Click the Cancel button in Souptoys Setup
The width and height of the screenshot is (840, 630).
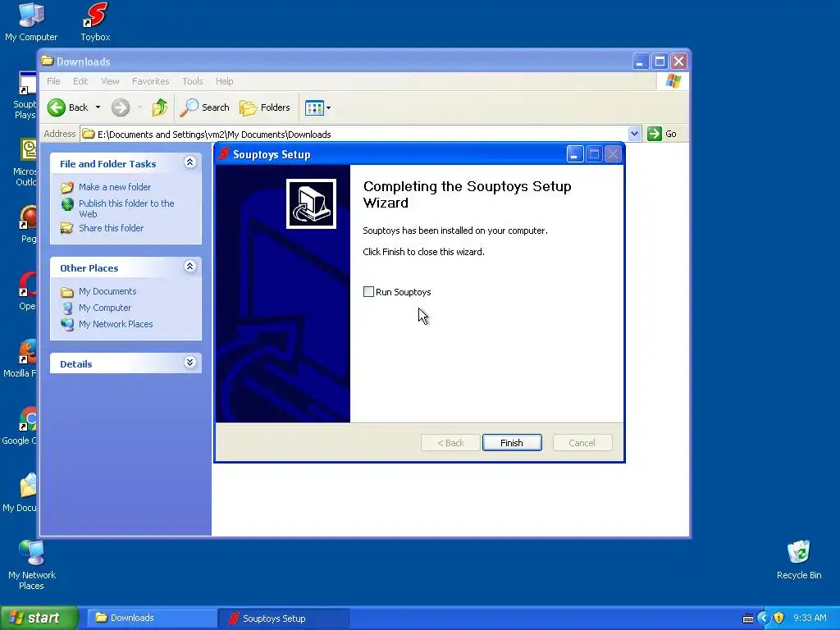point(582,443)
